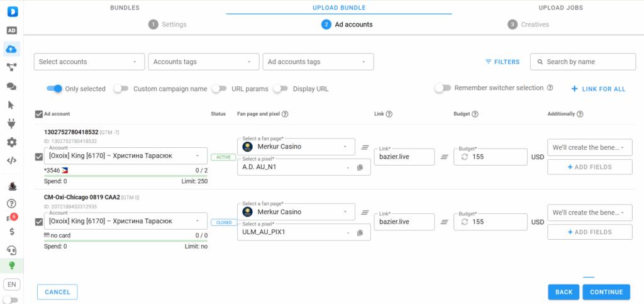Open the code brackets sidebar icon
644x304 pixels.
click(11, 160)
